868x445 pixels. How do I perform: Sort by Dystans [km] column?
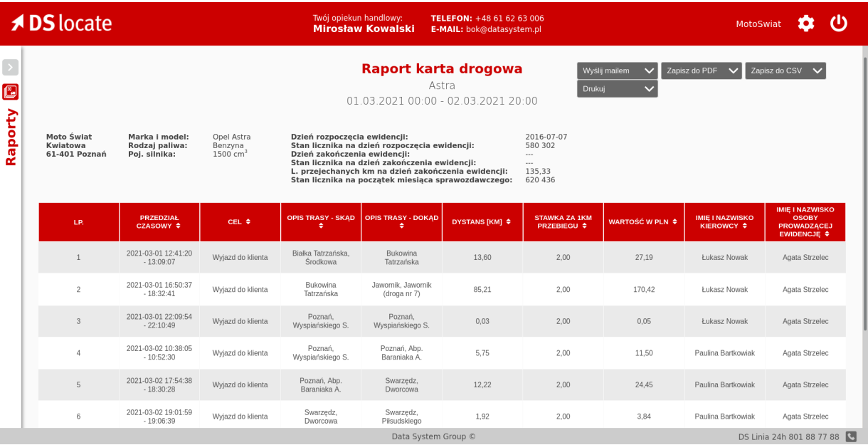click(x=482, y=222)
